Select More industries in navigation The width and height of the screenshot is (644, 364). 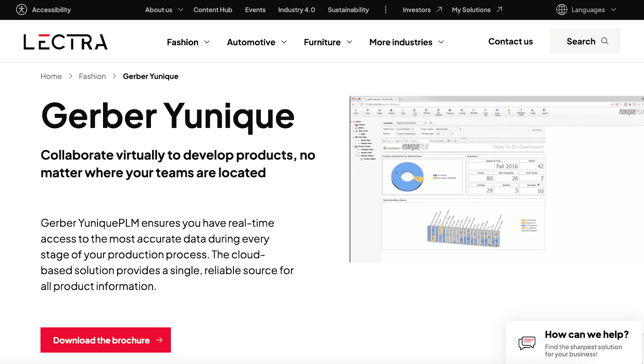[x=401, y=42]
